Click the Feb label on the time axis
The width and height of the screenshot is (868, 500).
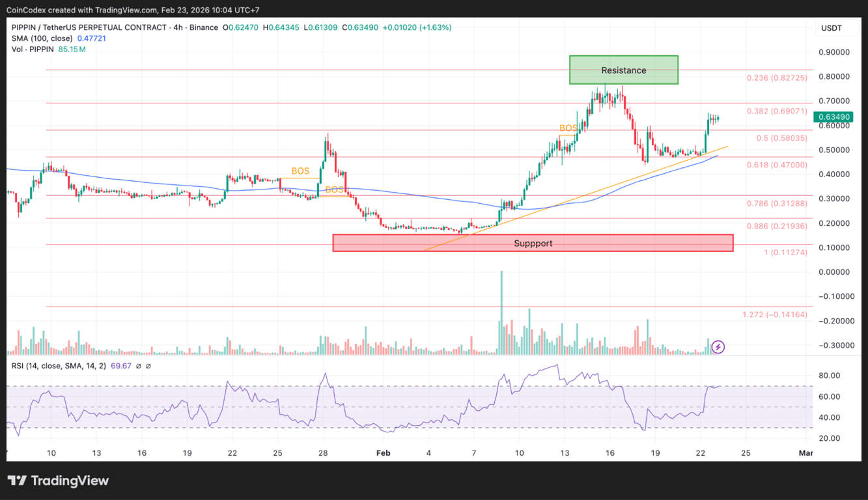[383, 452]
